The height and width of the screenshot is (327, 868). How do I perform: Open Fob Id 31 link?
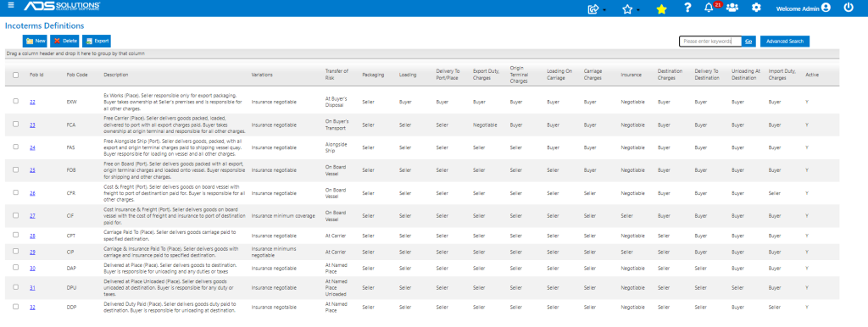[x=33, y=288]
